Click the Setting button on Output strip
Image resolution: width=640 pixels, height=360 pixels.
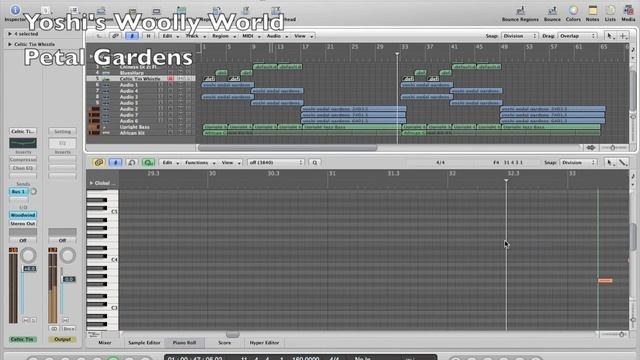pyautogui.click(x=62, y=131)
